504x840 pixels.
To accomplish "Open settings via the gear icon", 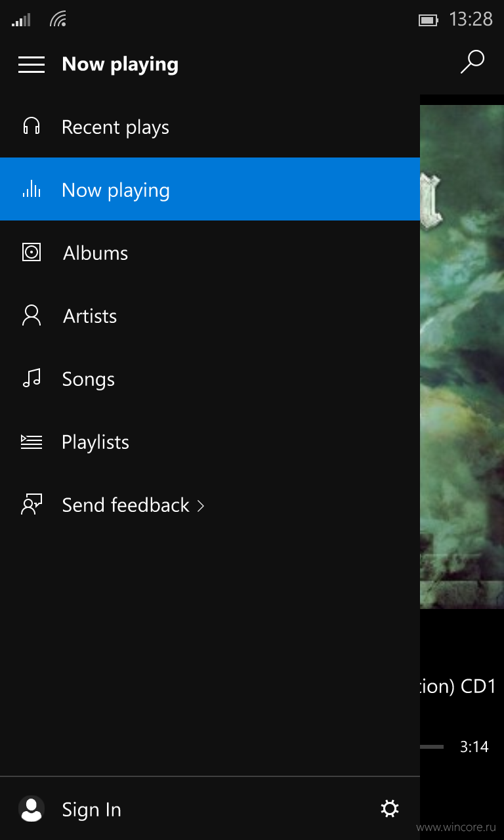I will 390,808.
